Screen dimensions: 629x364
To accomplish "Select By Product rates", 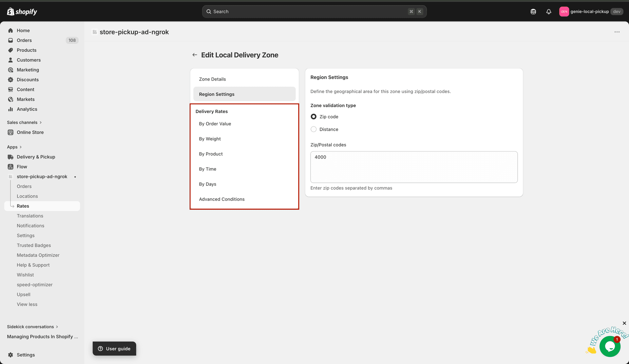I will 244,154.
